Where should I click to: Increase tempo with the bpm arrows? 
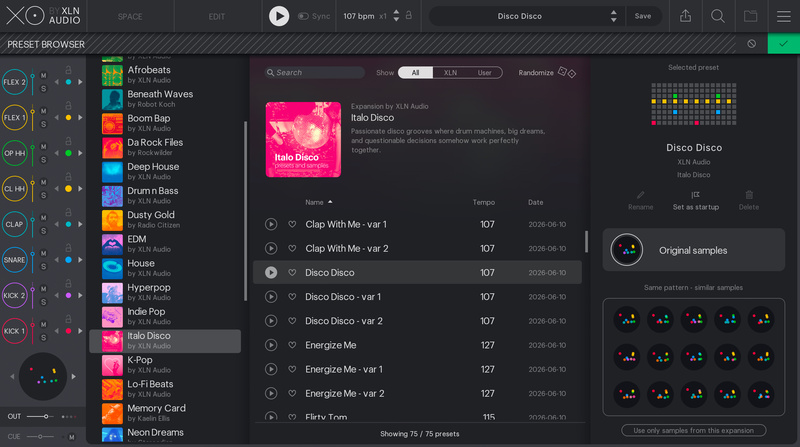point(396,12)
